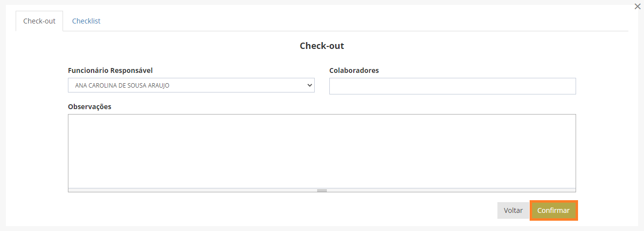
Task: Click the top-left of the Observações box
Action: tap(71, 117)
